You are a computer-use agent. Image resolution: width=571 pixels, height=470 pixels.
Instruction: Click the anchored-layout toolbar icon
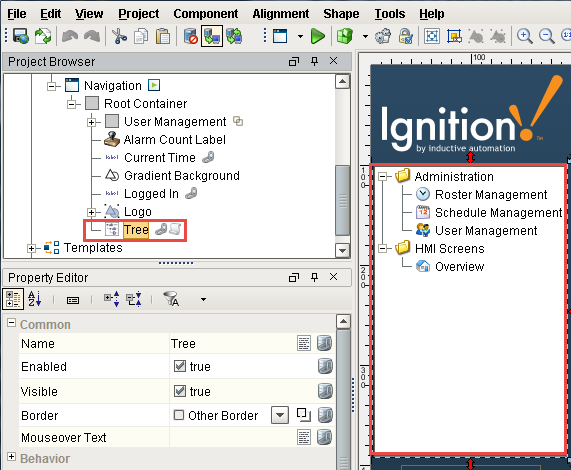coord(454,36)
